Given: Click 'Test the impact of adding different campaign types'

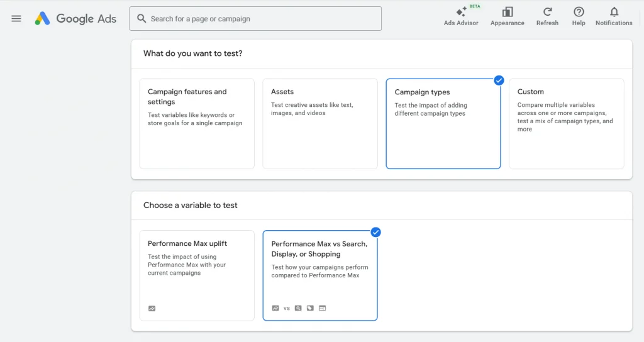Looking at the screenshot, I should tap(430, 109).
